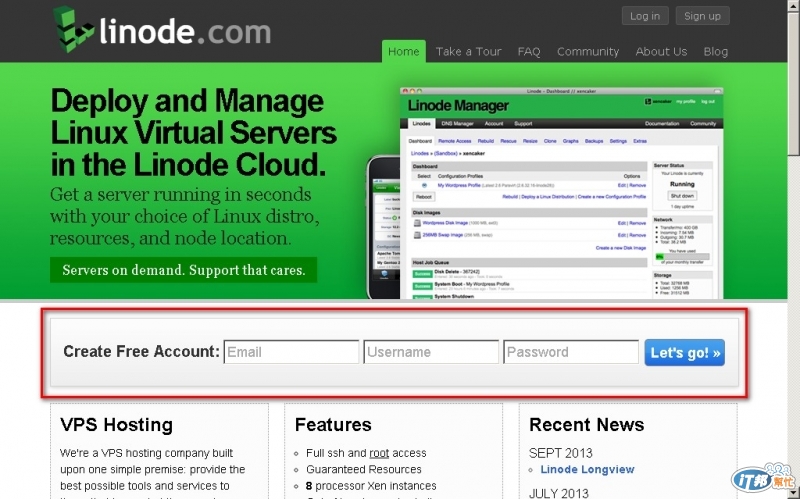The height and width of the screenshot is (499, 800).
Task: Visit the Blog link in navigation
Action: pos(715,52)
